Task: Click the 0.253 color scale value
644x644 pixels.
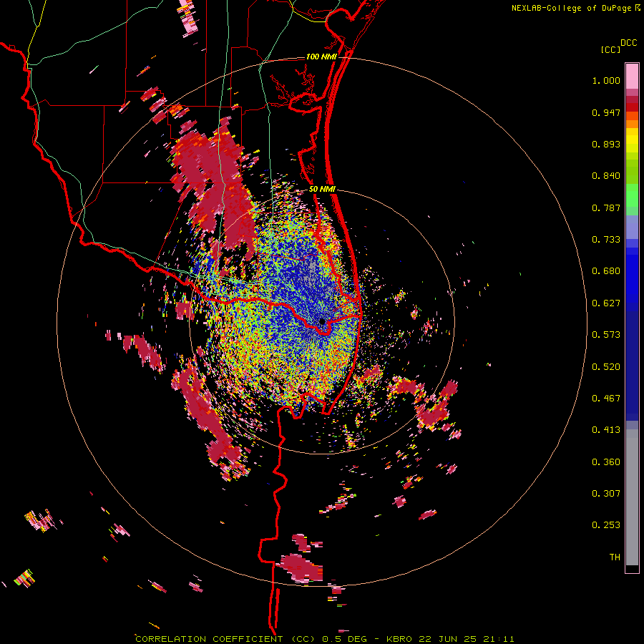Action: (606, 525)
